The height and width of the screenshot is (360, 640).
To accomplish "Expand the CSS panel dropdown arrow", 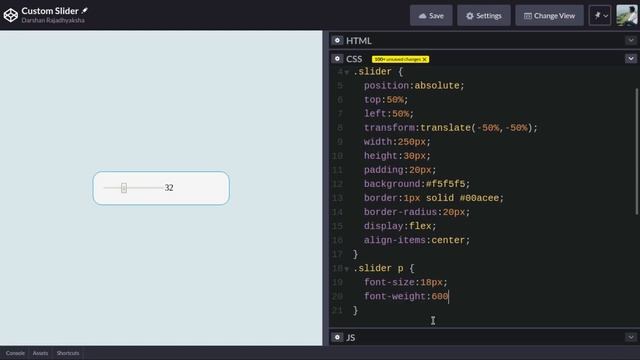I will [x=631, y=59].
